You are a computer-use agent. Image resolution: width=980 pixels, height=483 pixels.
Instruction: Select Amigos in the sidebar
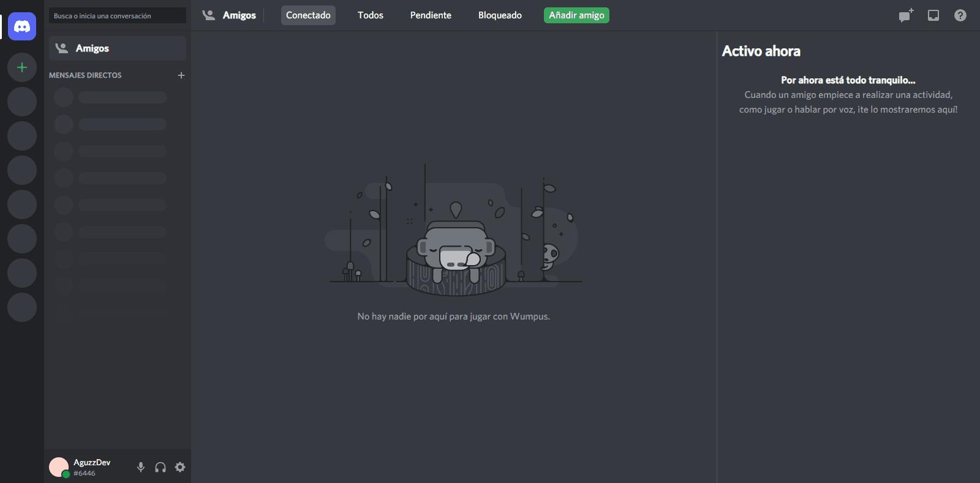pyautogui.click(x=117, y=48)
